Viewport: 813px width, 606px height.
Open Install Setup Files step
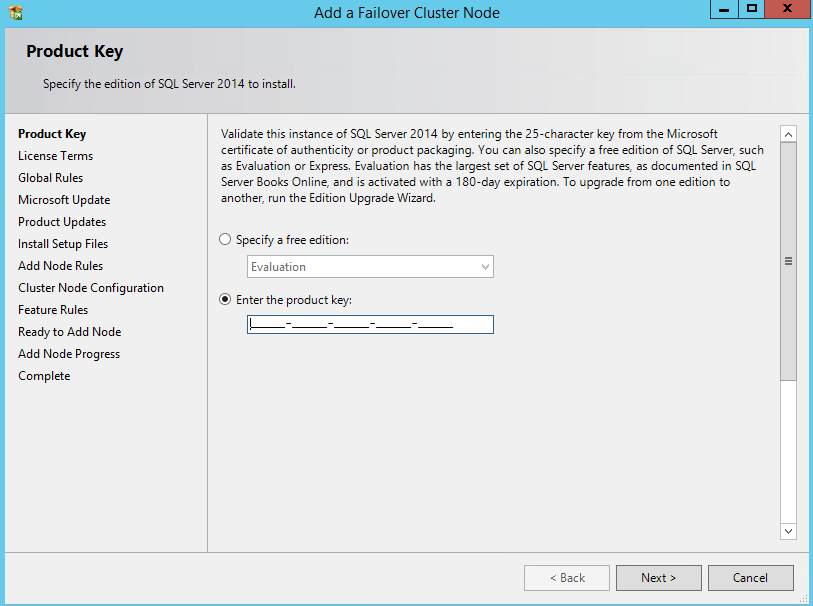(63, 244)
